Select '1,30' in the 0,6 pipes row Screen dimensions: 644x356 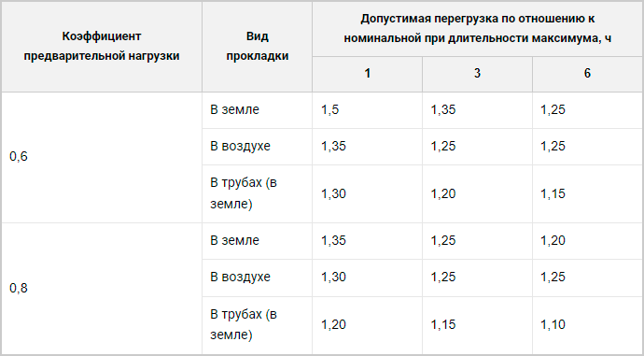[x=367, y=193]
